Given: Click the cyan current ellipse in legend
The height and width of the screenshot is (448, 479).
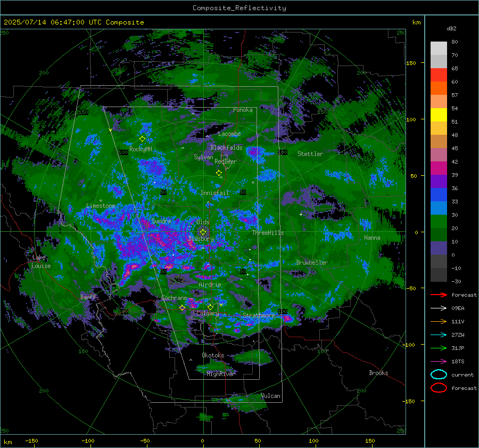Looking at the screenshot, I should tap(439, 374).
